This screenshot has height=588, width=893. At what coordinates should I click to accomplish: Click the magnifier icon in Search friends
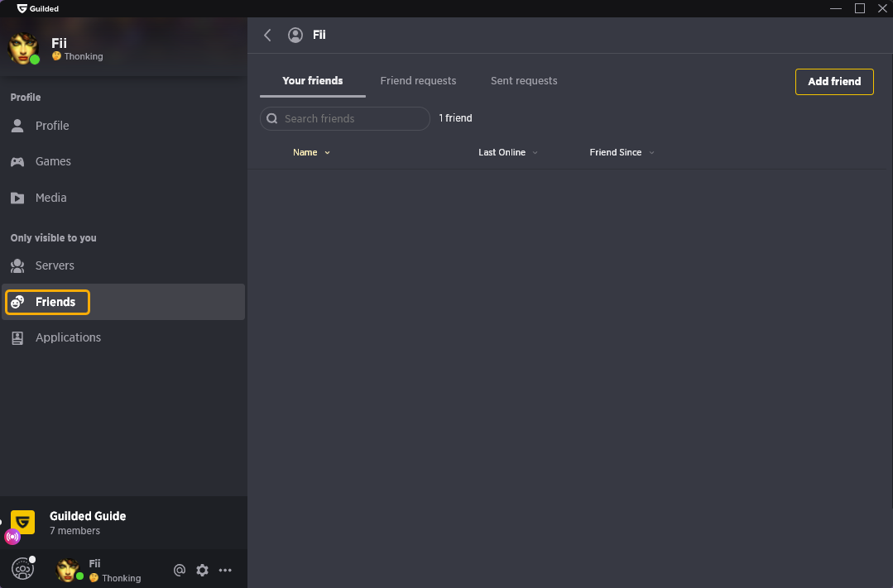(272, 118)
